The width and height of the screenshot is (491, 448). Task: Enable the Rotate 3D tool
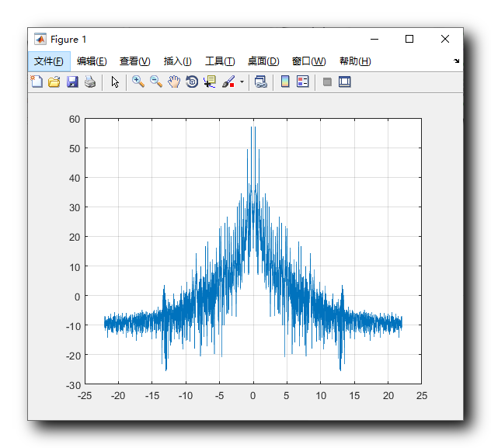(192, 82)
